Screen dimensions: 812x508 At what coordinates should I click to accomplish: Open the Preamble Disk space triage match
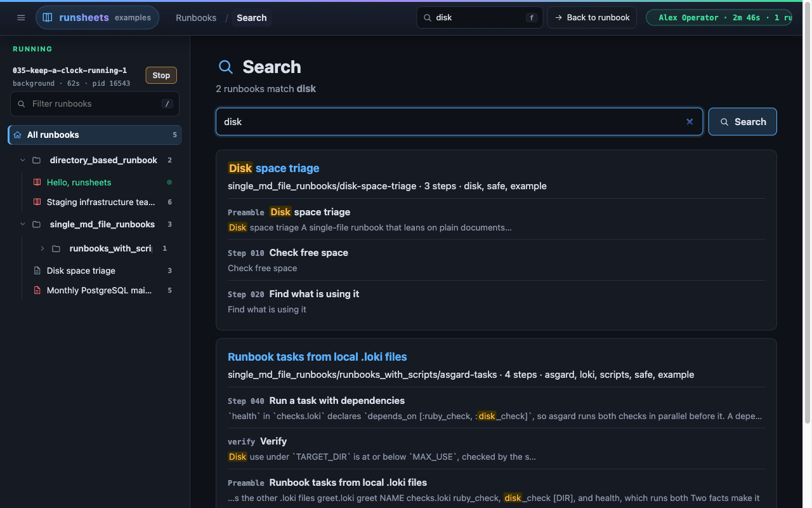(496, 219)
